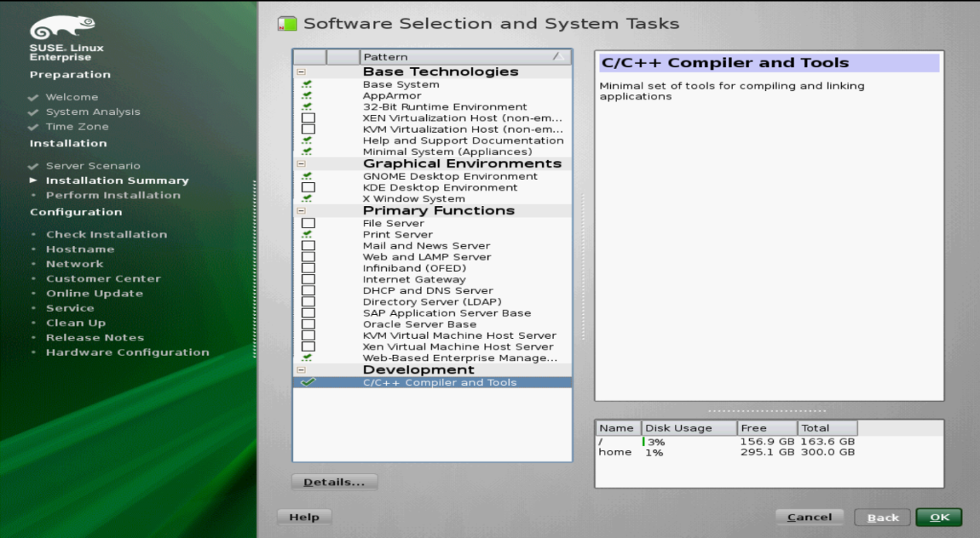The image size is (980, 538).
Task: Tick the File Server checkbox
Action: pyautogui.click(x=308, y=224)
